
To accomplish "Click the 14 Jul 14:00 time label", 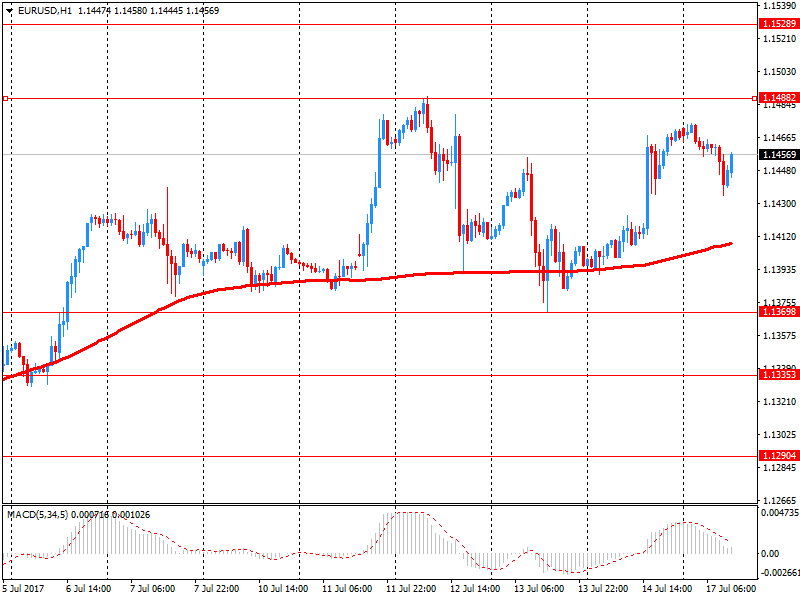I will (667, 589).
